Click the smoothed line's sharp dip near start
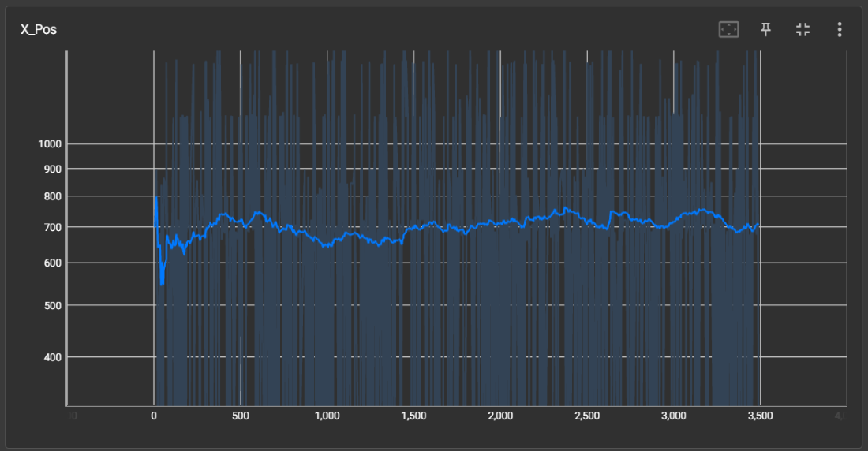 [x=162, y=281]
